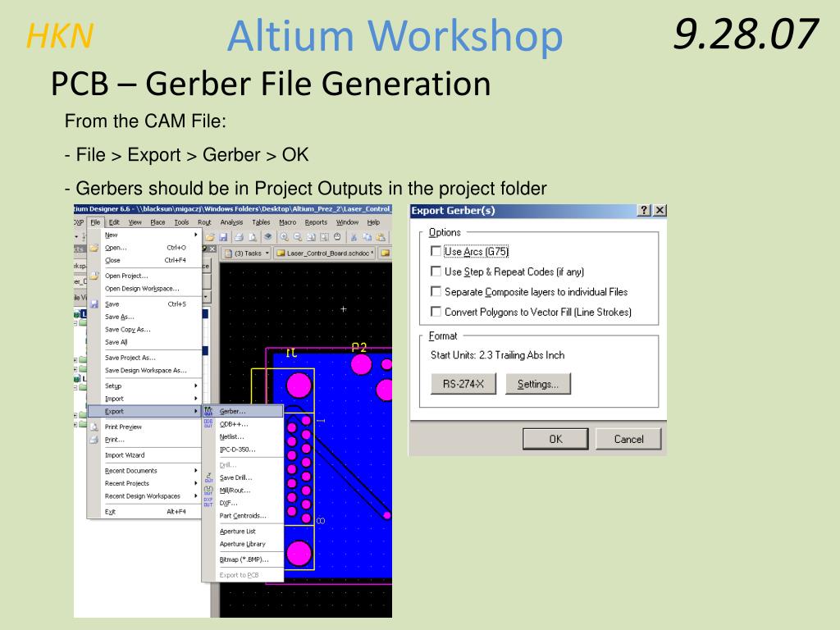Click the Gerber OUT icon in Export submenu
The height and width of the screenshot is (630, 840).
click(208, 412)
